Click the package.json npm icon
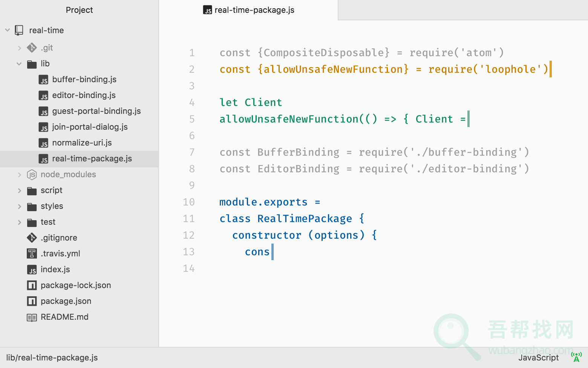The width and height of the screenshot is (588, 368). (32, 301)
